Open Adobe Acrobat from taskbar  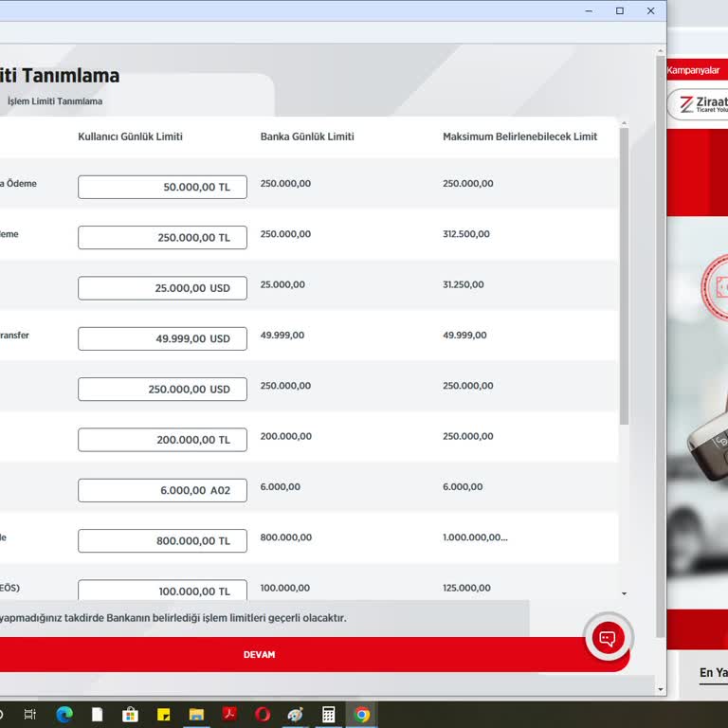tap(229, 714)
